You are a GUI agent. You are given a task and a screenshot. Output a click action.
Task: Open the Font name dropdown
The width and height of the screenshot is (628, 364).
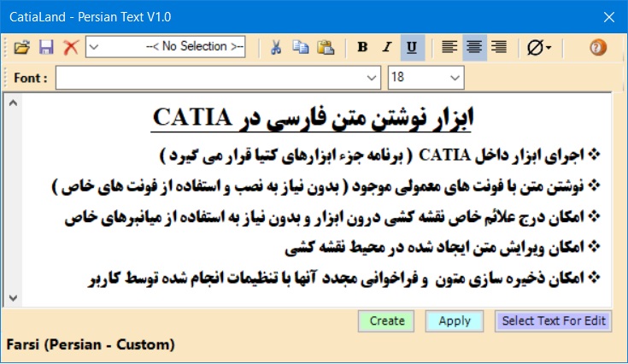click(x=372, y=78)
